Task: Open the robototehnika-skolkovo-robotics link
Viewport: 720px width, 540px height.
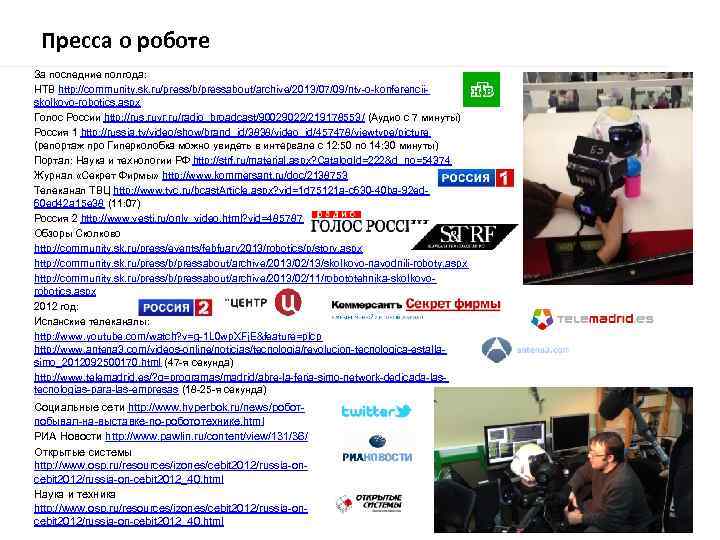Action: coord(235,285)
